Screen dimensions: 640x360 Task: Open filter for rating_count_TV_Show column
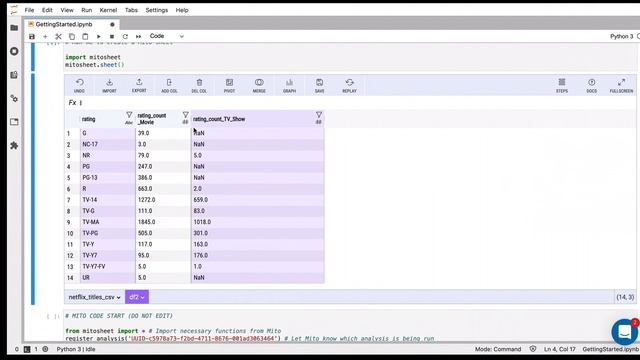coord(319,116)
